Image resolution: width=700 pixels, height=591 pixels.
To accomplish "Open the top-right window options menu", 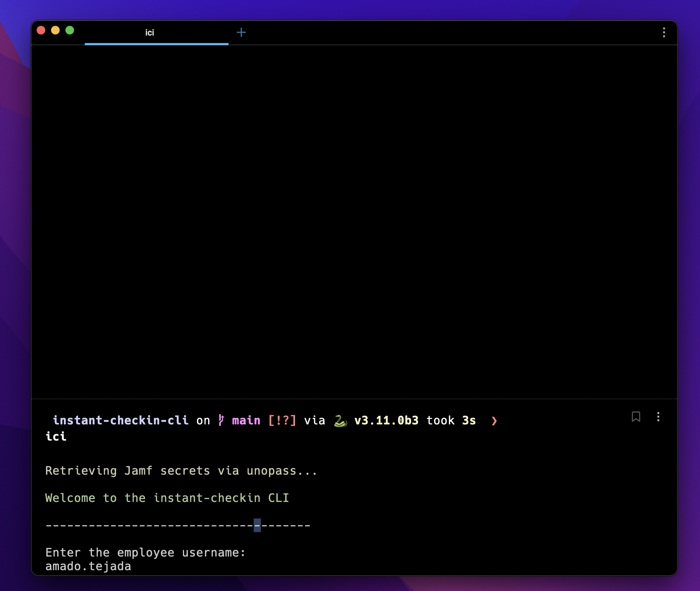I will (664, 32).
